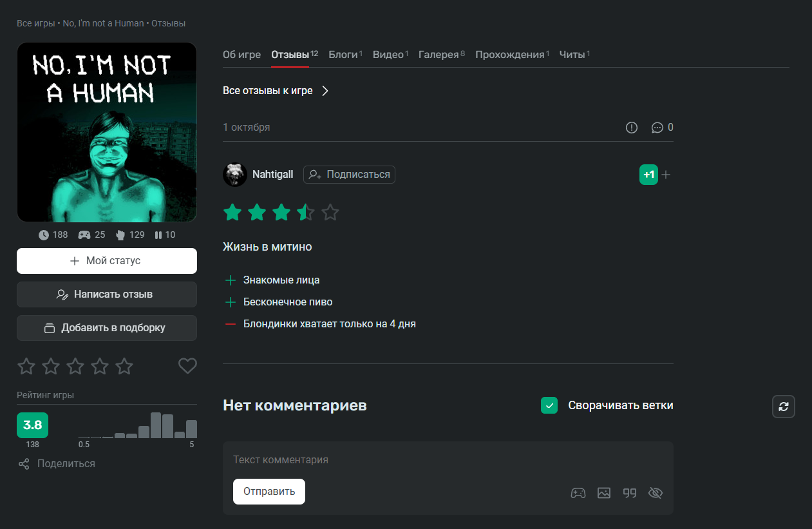812x529 pixels.
Task: Attach a game using the gamepad icon
Action: (578, 493)
